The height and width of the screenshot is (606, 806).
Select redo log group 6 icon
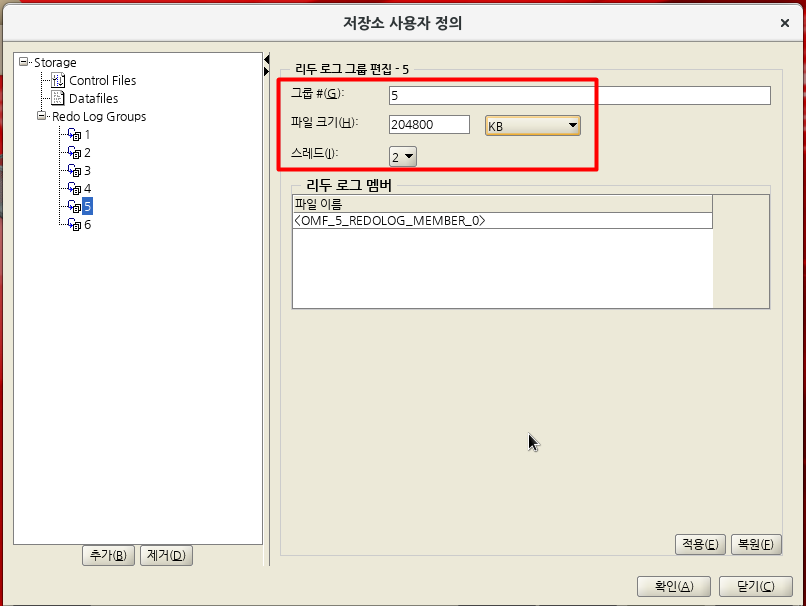click(75, 225)
